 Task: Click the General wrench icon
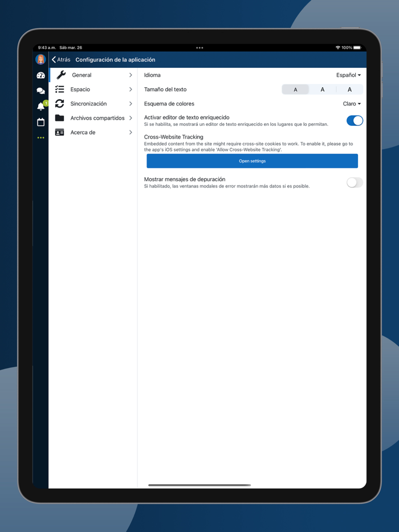(x=61, y=75)
